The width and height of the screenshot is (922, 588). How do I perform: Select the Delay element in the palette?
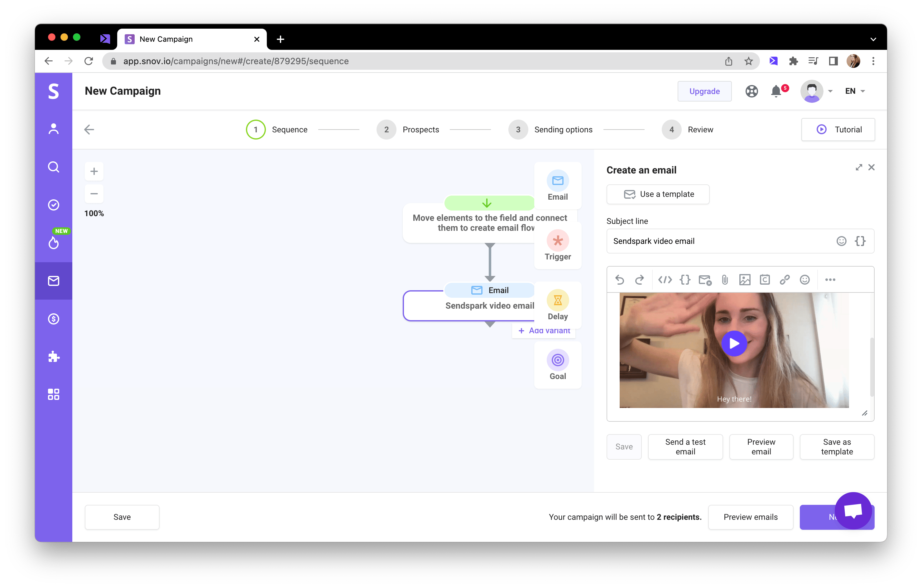click(x=558, y=305)
